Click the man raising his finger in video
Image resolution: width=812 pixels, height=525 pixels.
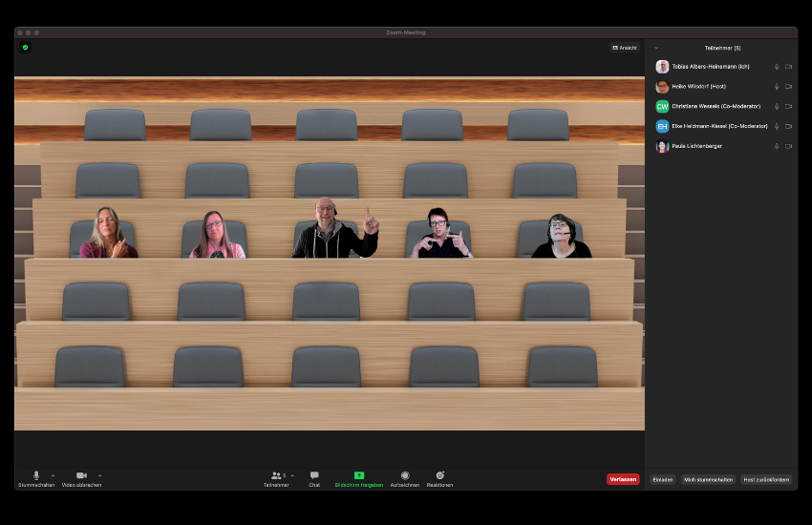(x=335, y=227)
